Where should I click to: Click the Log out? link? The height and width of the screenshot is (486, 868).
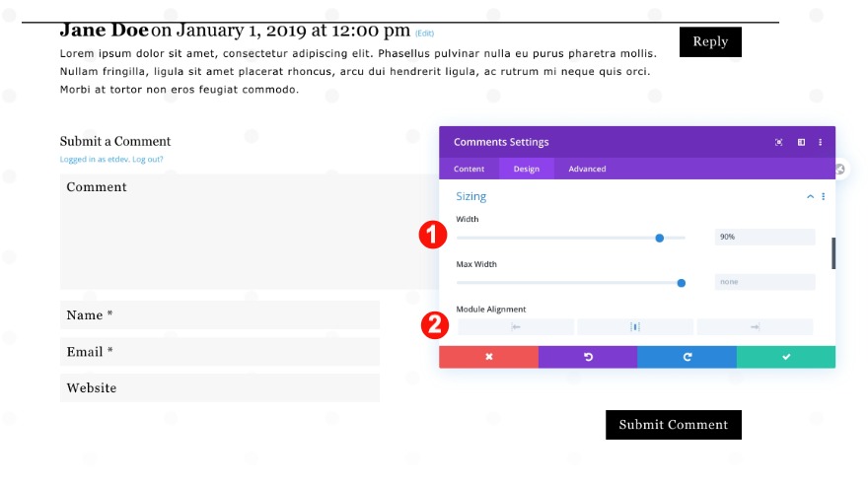point(148,160)
